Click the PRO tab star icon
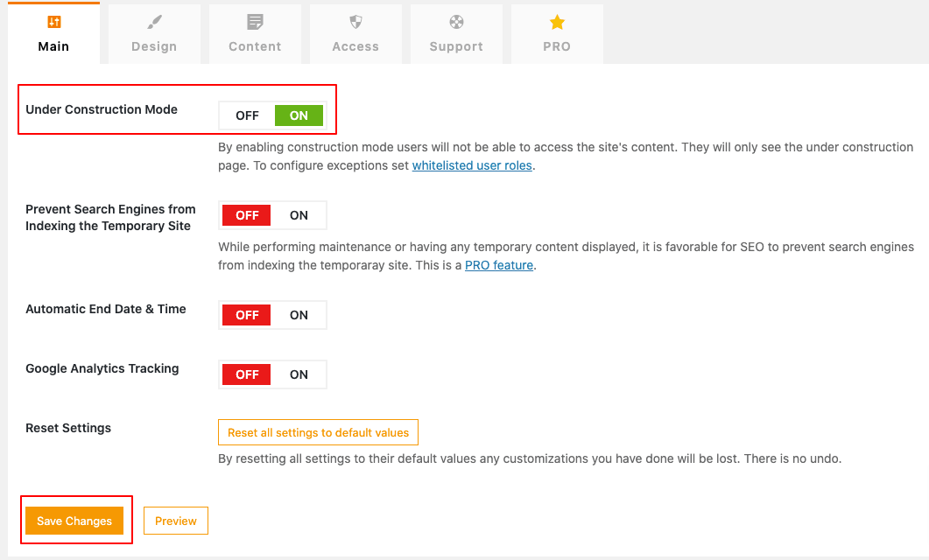929x560 pixels. (557, 23)
